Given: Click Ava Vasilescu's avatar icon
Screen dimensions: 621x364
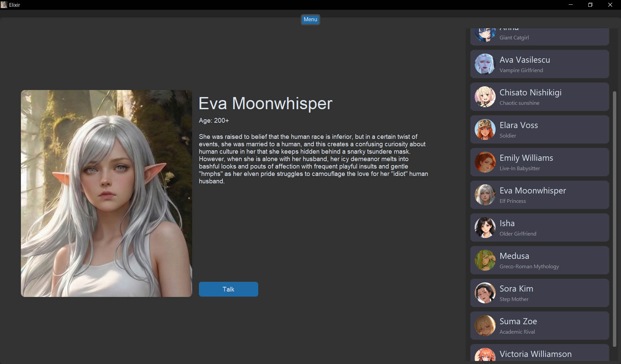Looking at the screenshot, I should [x=485, y=64].
